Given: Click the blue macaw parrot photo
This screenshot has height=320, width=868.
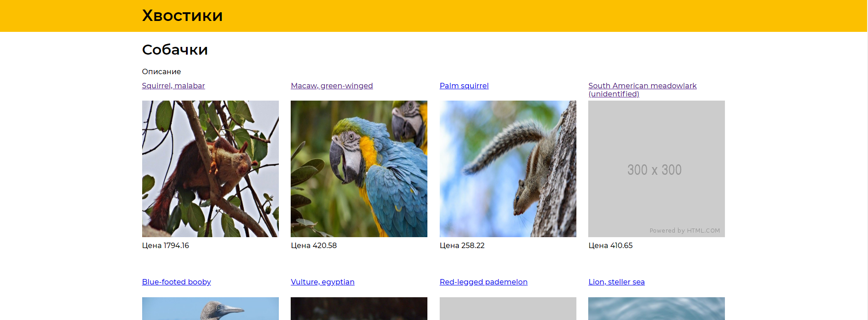Looking at the screenshot, I should [x=359, y=169].
